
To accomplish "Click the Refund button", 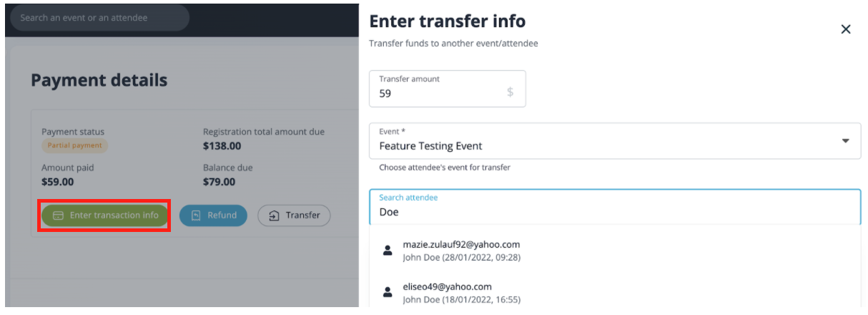I will [x=212, y=215].
